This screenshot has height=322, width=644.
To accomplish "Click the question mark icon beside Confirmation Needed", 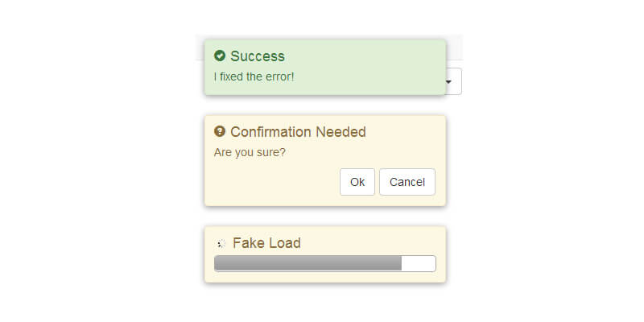I will [220, 131].
